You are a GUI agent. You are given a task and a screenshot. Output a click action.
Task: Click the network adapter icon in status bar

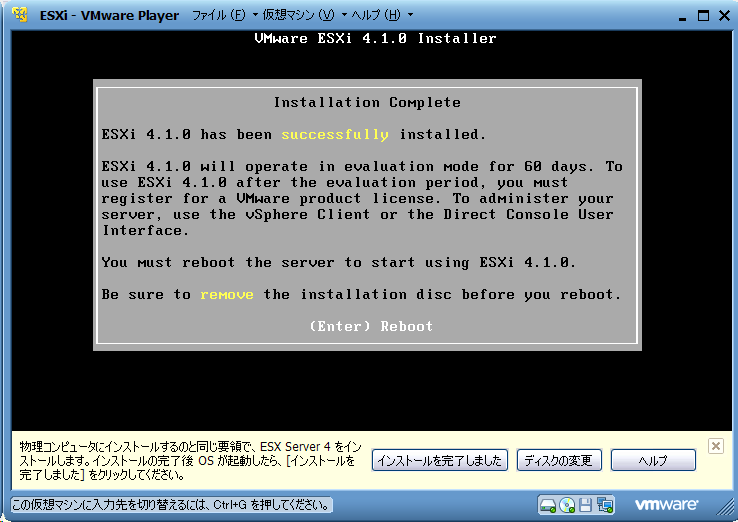[605, 506]
